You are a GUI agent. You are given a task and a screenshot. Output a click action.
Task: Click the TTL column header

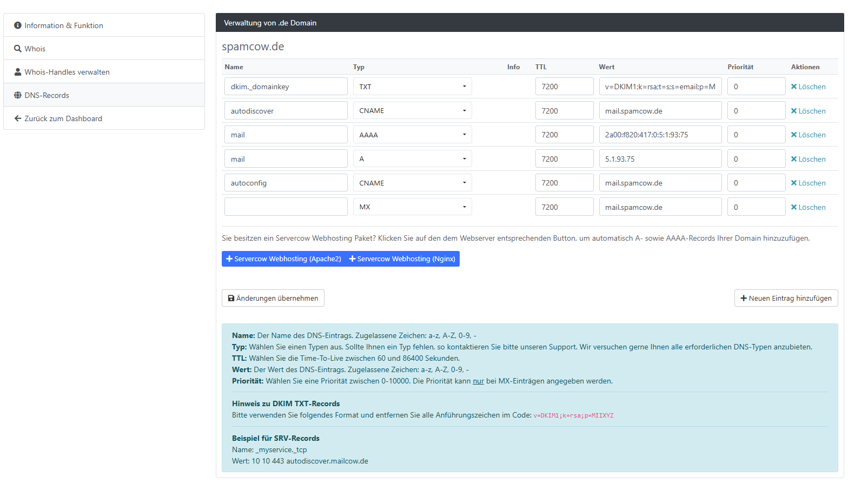point(541,67)
